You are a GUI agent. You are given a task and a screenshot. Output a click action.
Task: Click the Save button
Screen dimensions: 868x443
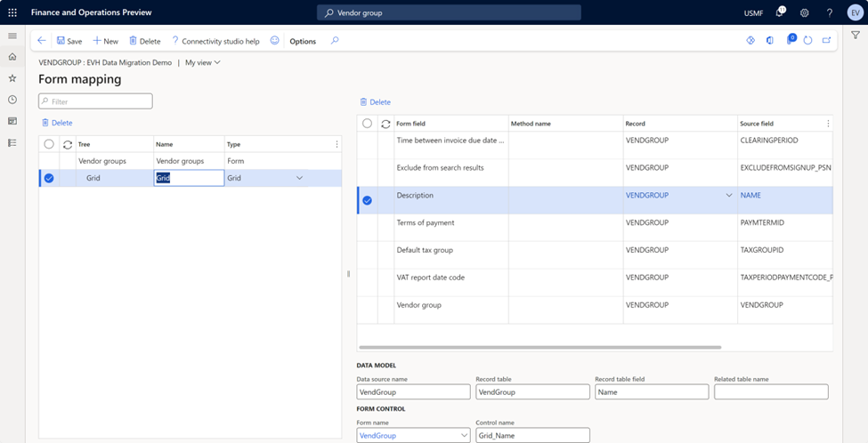69,41
